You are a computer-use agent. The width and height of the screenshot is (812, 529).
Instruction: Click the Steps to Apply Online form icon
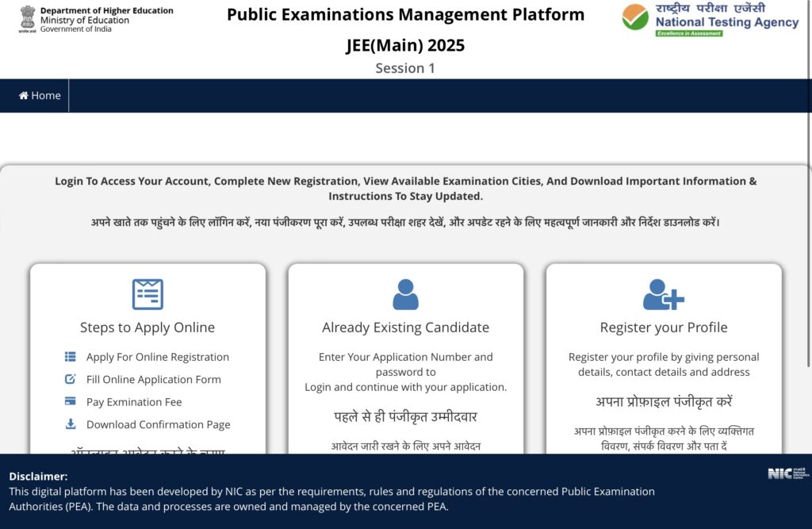pyautogui.click(x=147, y=293)
